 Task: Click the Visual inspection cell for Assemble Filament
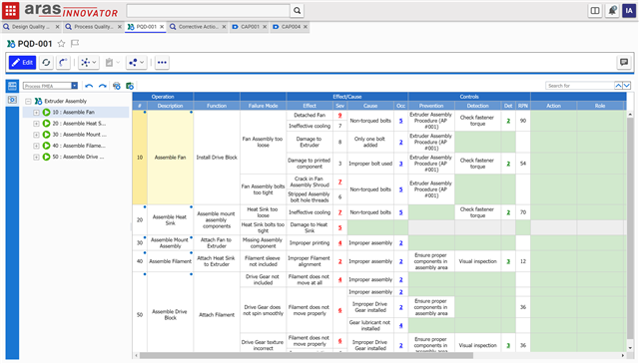click(477, 261)
